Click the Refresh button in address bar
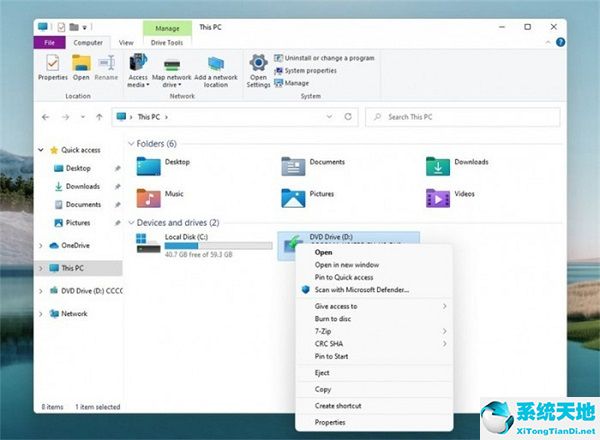The height and width of the screenshot is (440, 600). (x=348, y=117)
